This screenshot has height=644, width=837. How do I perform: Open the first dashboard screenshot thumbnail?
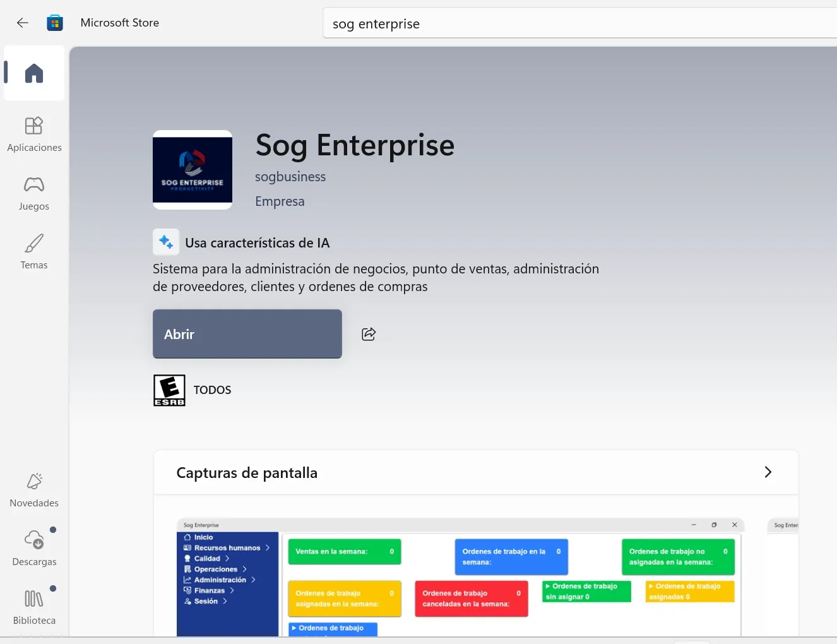(x=461, y=577)
